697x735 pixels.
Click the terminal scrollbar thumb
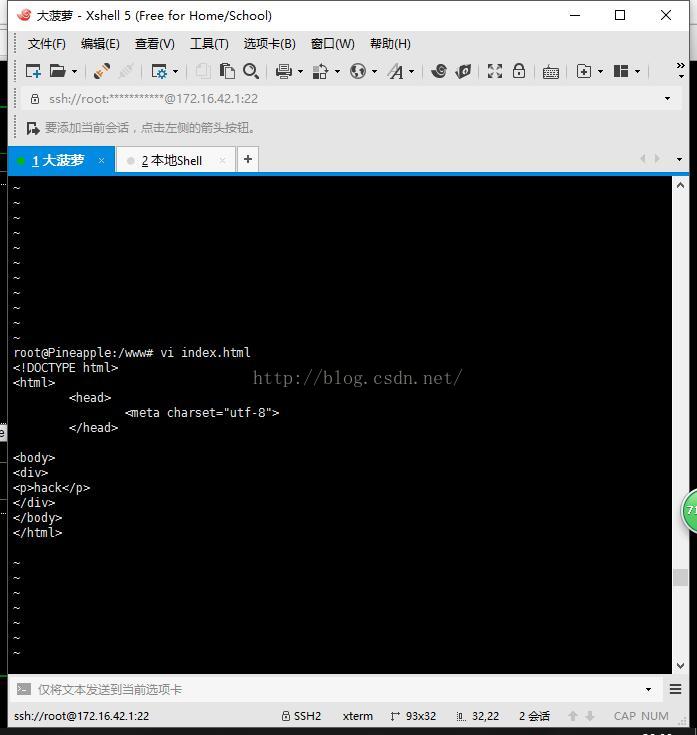681,578
